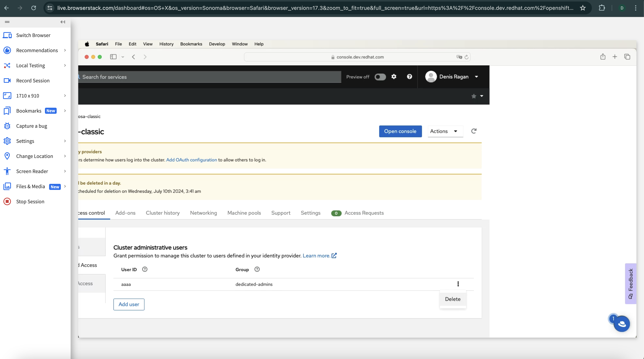Expand the 1710 x 910 resolution menu
Viewport: 644px width, 359px height.
(35, 96)
